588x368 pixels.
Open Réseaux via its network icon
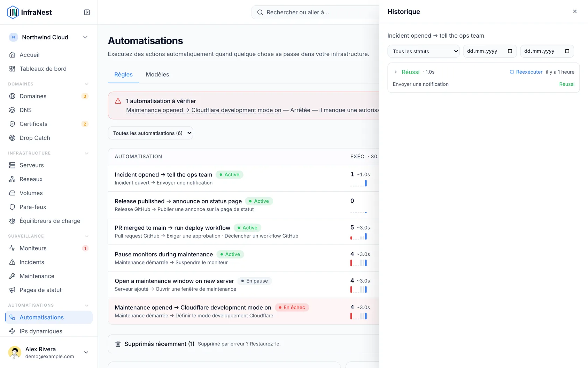(x=12, y=179)
